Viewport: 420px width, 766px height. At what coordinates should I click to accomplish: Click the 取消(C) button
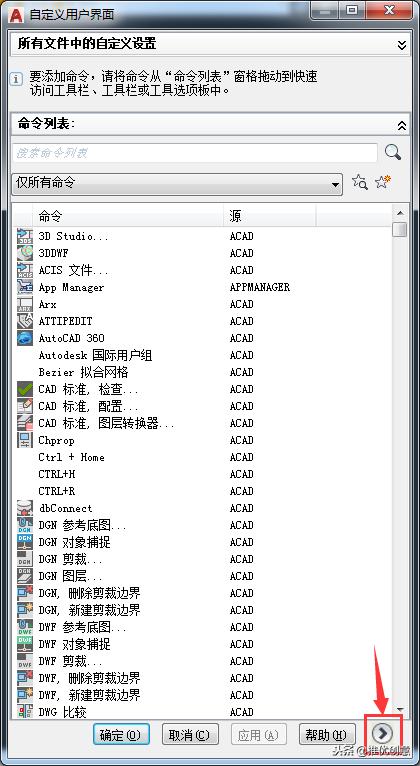[190, 735]
